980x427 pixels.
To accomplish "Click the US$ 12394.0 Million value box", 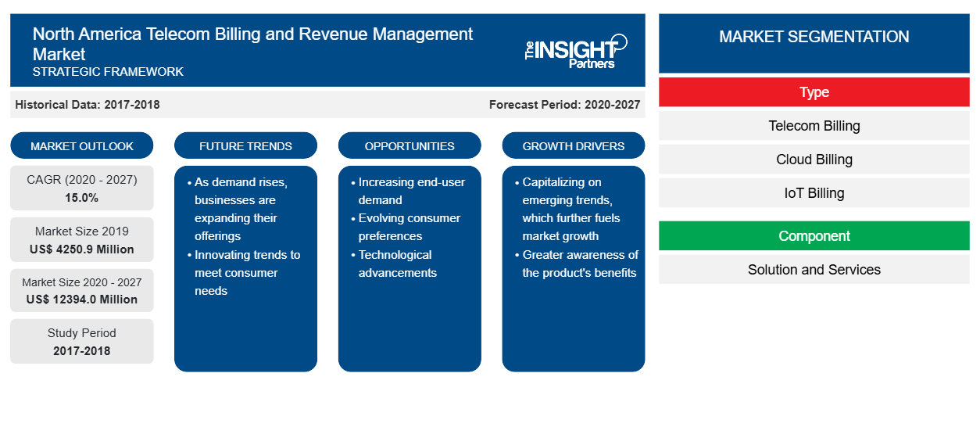I will [82, 291].
